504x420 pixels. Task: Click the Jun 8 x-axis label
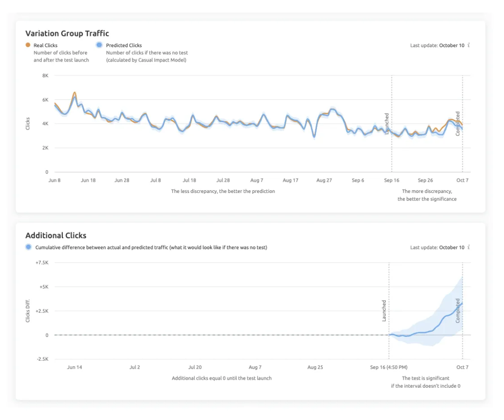coord(54,180)
